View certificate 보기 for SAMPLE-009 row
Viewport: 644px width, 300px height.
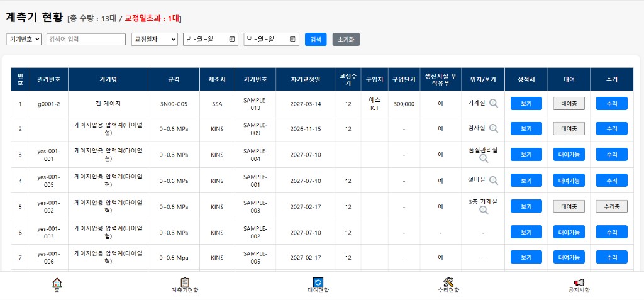(526, 129)
